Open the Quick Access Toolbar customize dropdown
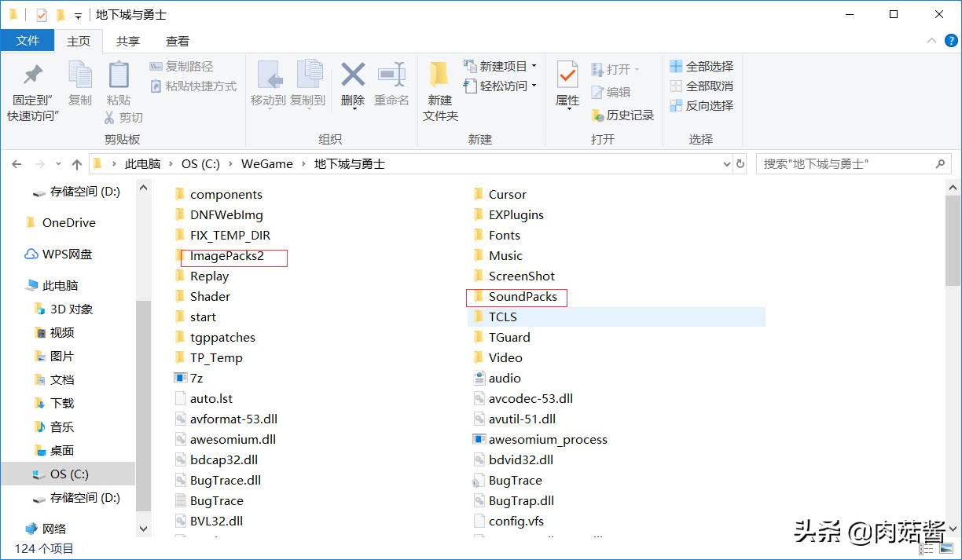The width and height of the screenshot is (962, 560). coord(78,16)
